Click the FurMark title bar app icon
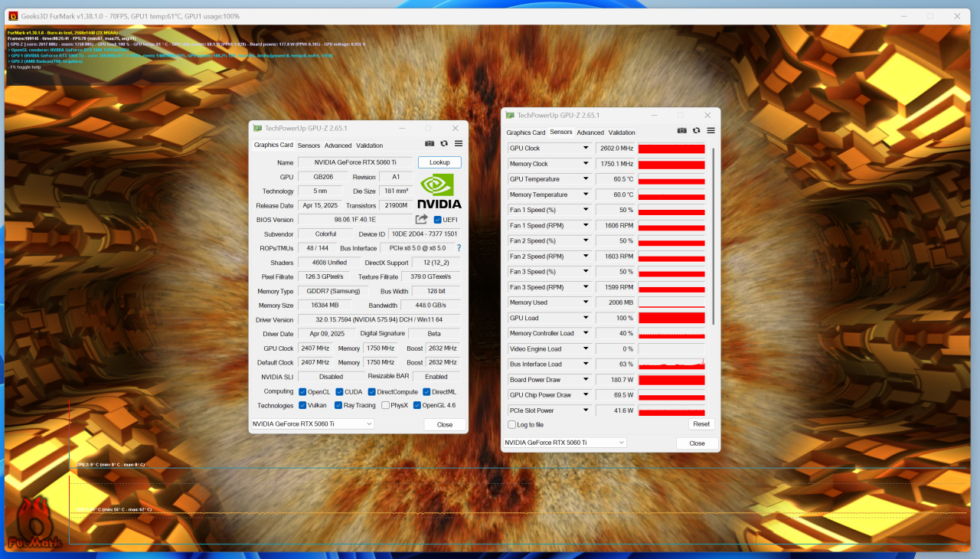 point(13,16)
